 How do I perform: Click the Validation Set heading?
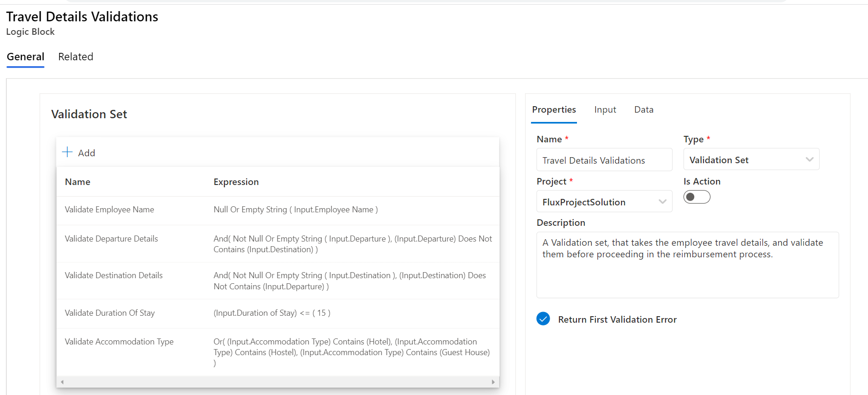click(89, 114)
